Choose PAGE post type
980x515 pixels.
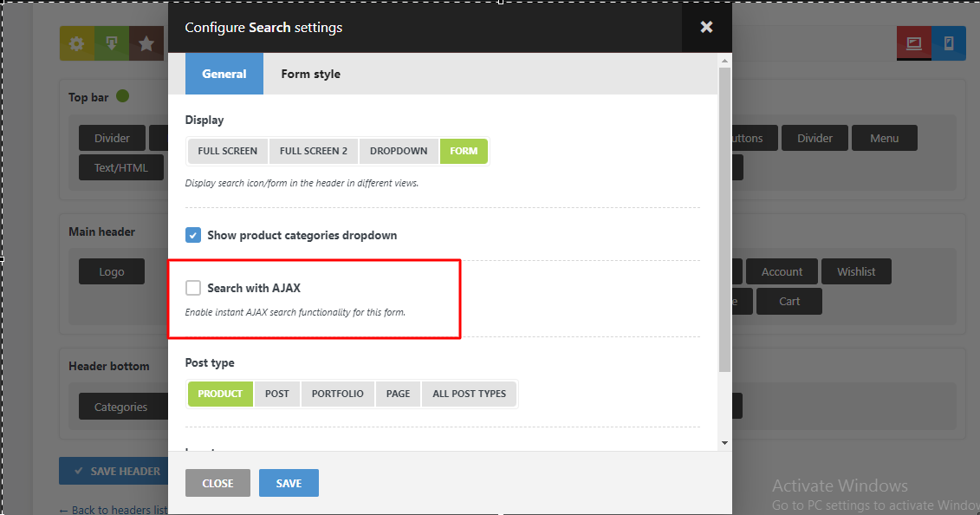point(398,394)
